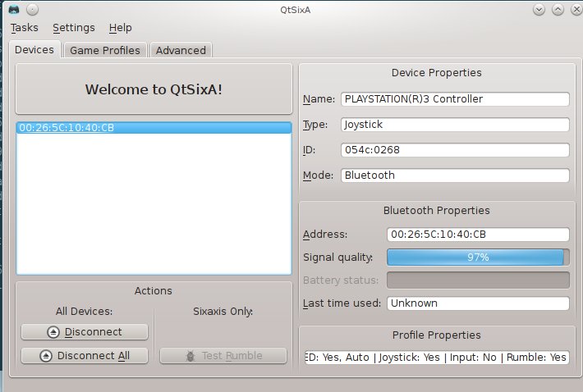Click the Bluetooth Address field

pyautogui.click(x=478, y=235)
